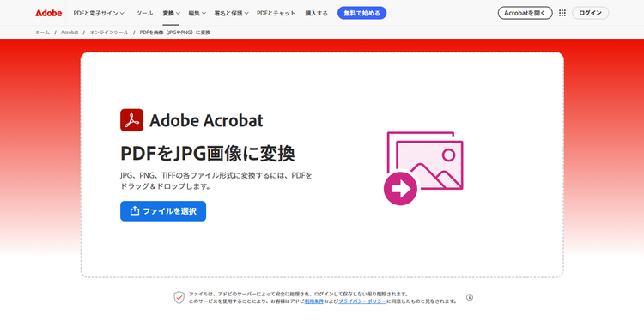
Task: Go to 購入する page
Action: 316,13
